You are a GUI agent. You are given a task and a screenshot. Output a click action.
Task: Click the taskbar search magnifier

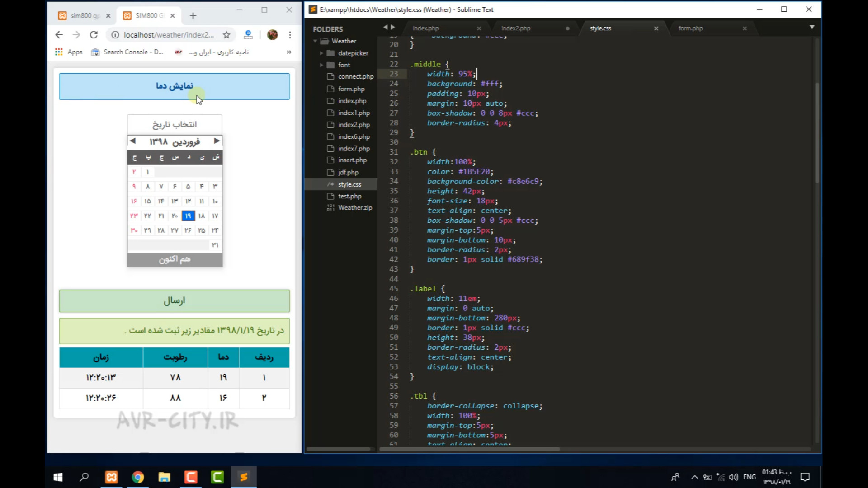coord(84,477)
